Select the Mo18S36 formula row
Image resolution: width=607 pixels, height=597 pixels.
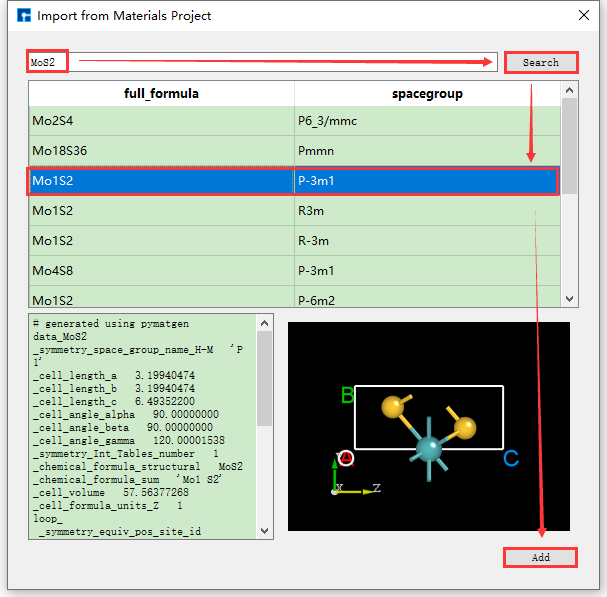click(161, 152)
